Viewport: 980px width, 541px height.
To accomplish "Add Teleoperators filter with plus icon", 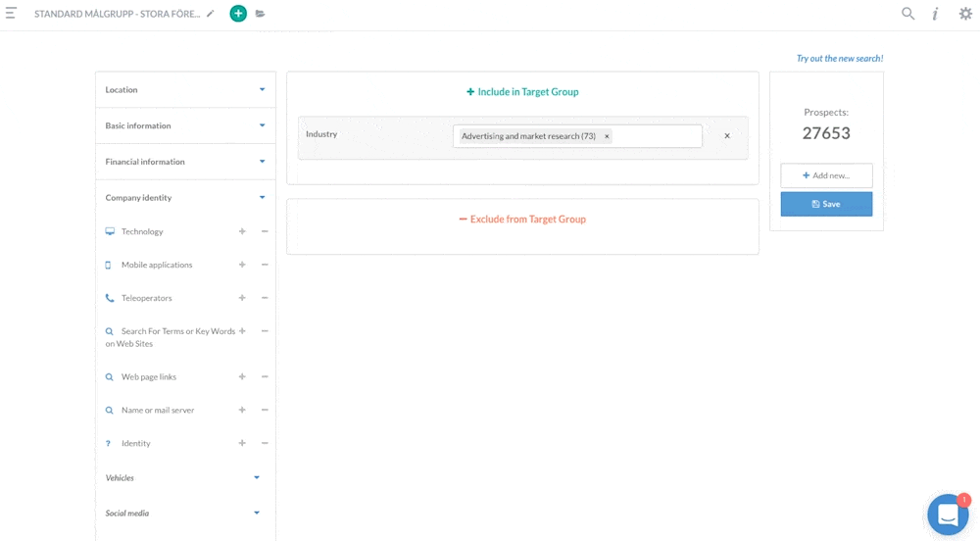I will pos(242,298).
